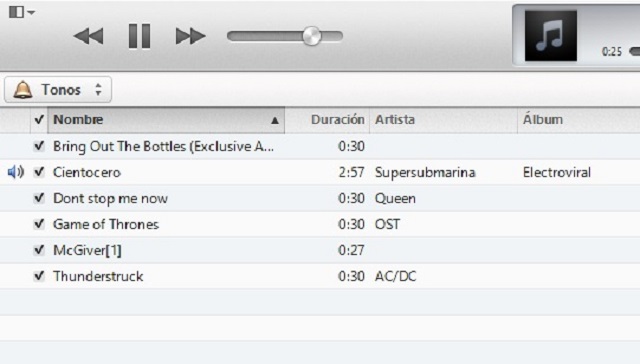
Task: Select the Dont stop me now tone
Action: point(110,198)
